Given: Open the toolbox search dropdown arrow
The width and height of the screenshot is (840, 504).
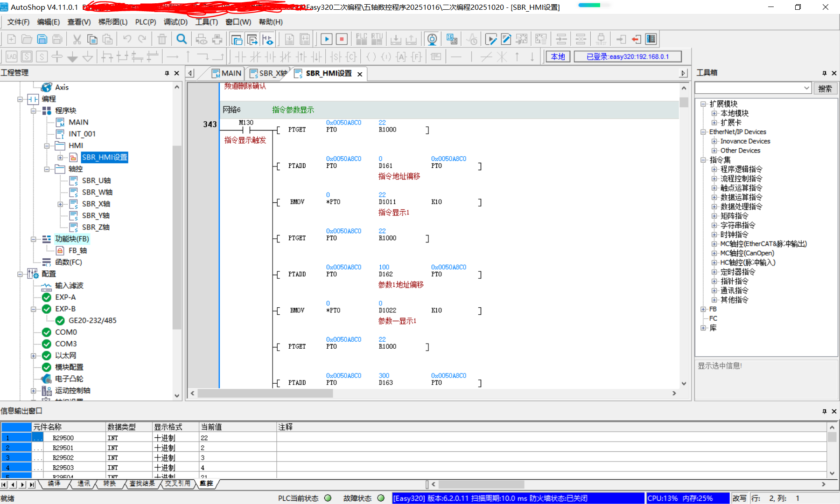Looking at the screenshot, I should click(x=806, y=88).
